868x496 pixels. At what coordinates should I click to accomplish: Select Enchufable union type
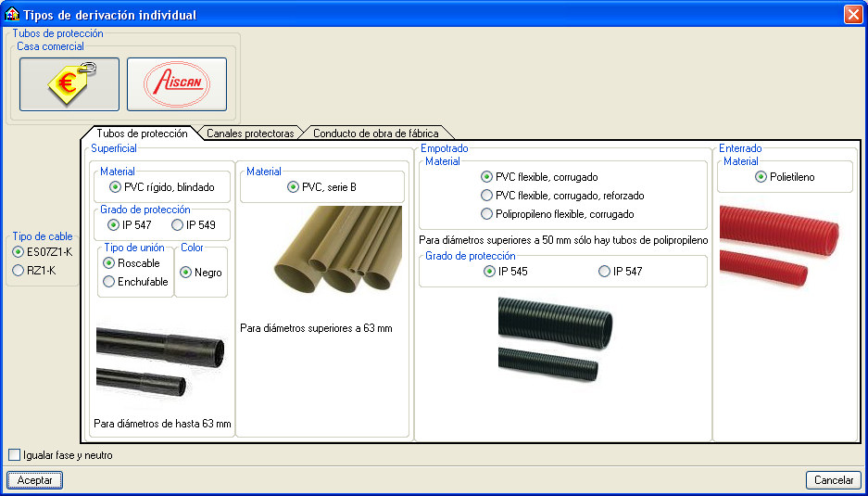(x=135, y=282)
